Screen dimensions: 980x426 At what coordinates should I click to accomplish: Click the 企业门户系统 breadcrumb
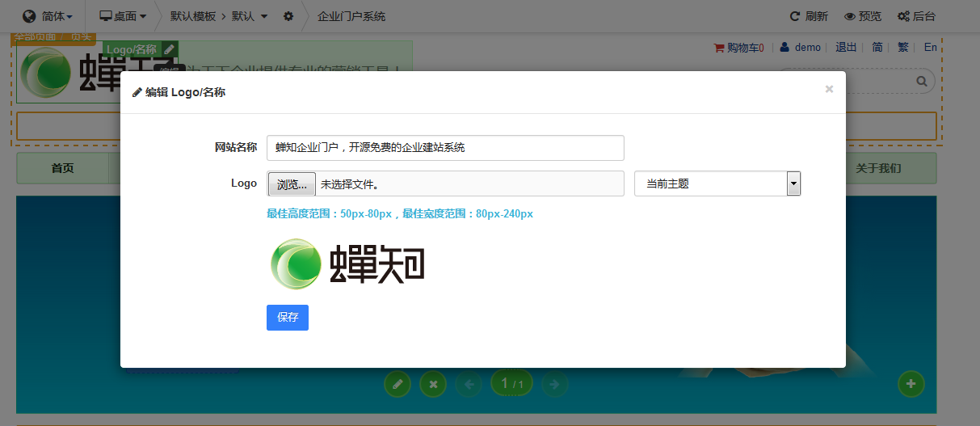click(x=351, y=16)
